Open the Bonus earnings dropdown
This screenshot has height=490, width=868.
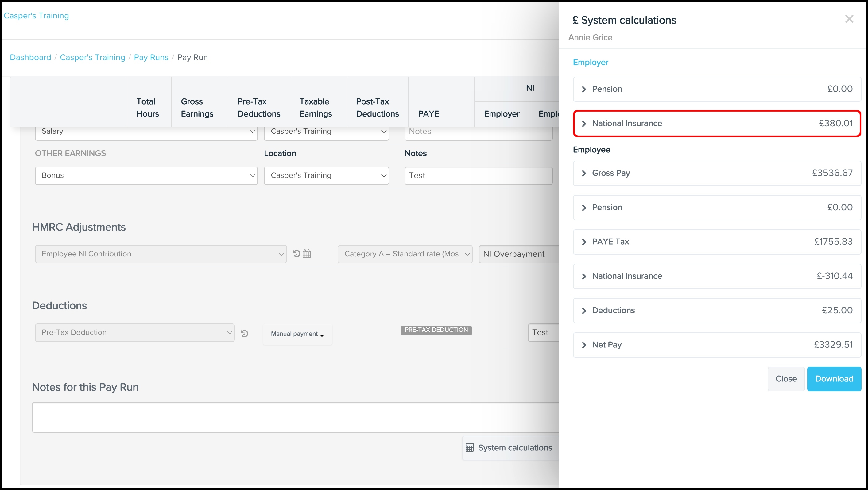146,175
